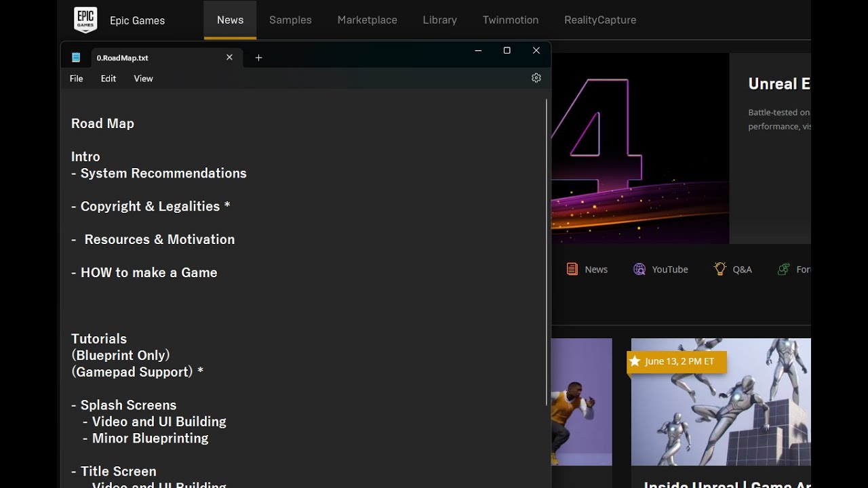This screenshot has width=868, height=488.
Task: Click the Notepad vertical scrollbar
Action: pyautogui.click(x=546, y=252)
